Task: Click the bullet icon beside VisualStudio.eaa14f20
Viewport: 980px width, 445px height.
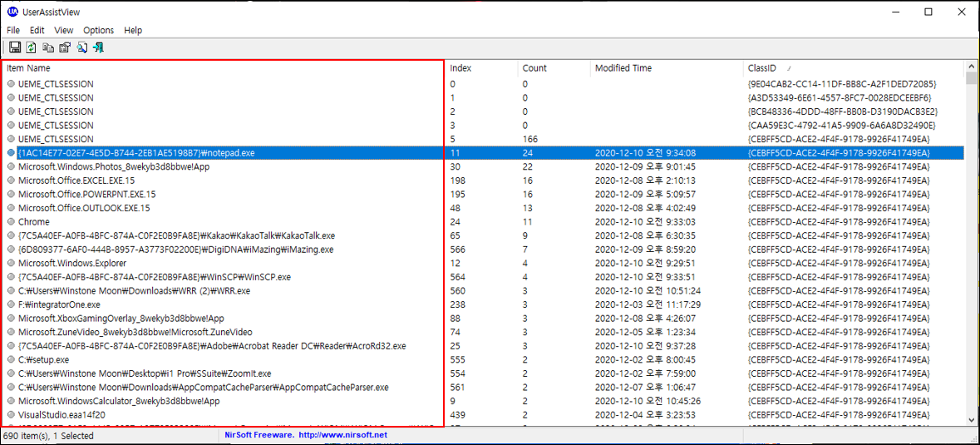Action: pos(12,413)
